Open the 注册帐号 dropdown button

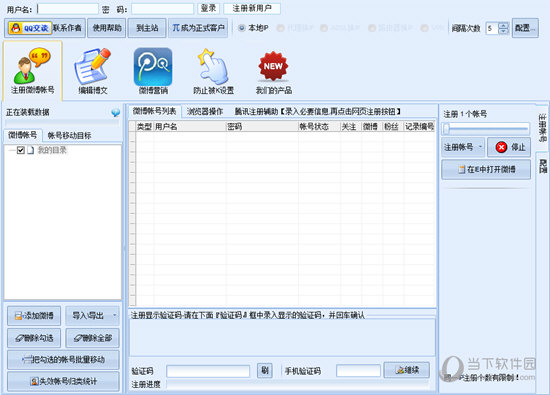[x=463, y=147]
